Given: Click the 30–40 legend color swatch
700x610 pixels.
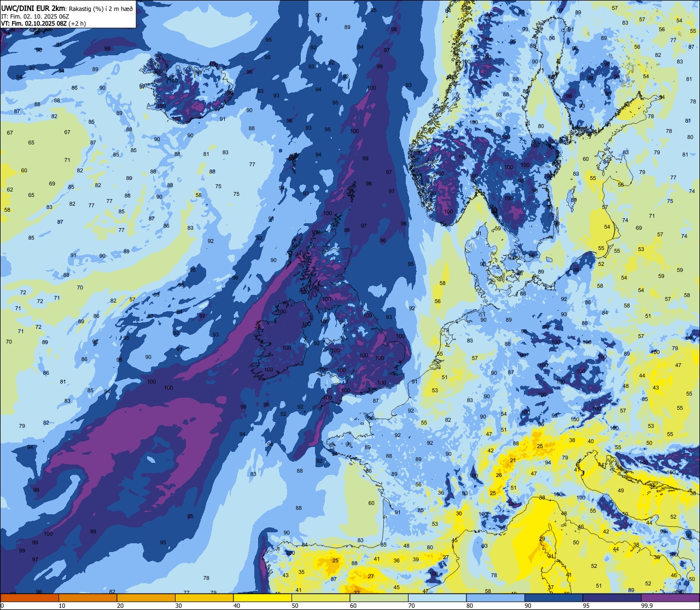Looking at the screenshot, I should pos(204,598).
